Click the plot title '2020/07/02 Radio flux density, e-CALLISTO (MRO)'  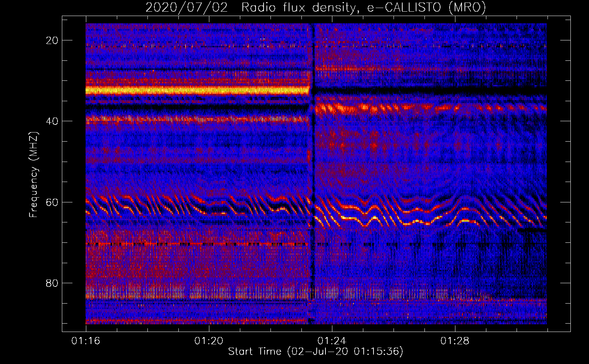(x=316, y=7)
